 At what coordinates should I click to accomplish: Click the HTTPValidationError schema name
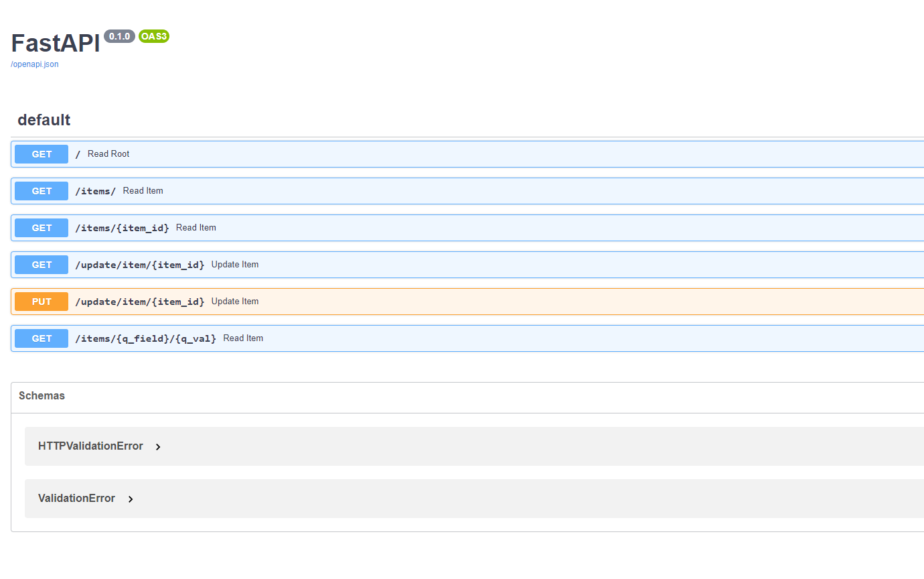point(90,446)
